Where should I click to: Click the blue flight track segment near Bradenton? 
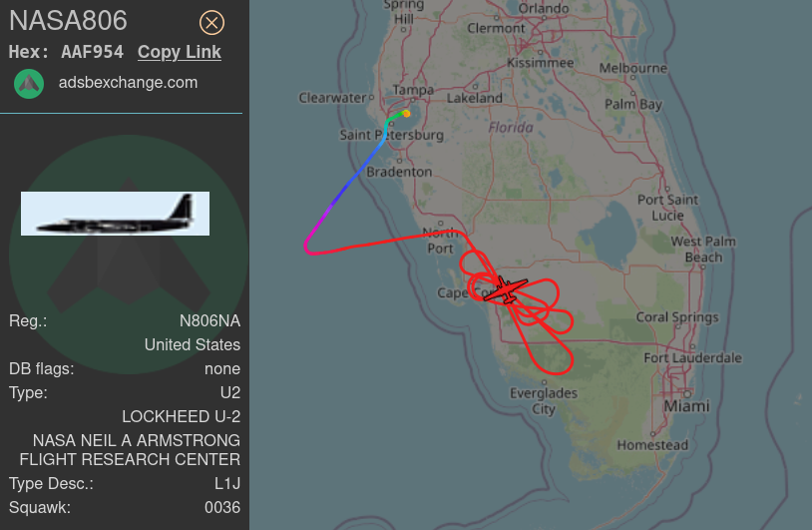click(357, 175)
